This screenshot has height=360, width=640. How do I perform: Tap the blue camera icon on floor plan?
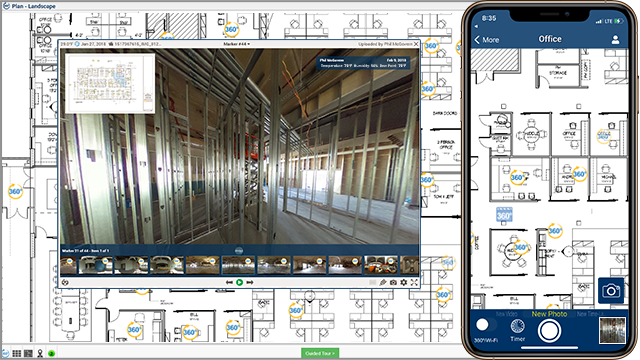[x=611, y=291]
